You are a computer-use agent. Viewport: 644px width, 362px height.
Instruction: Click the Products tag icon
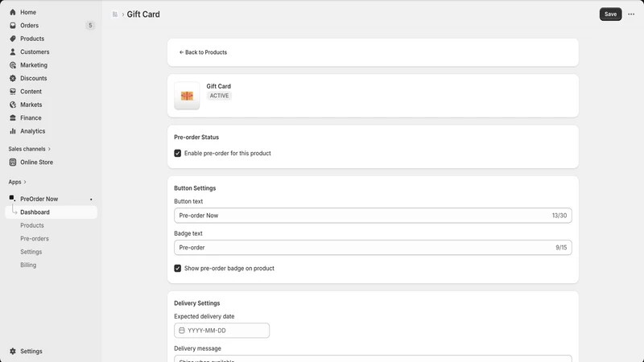(x=13, y=39)
